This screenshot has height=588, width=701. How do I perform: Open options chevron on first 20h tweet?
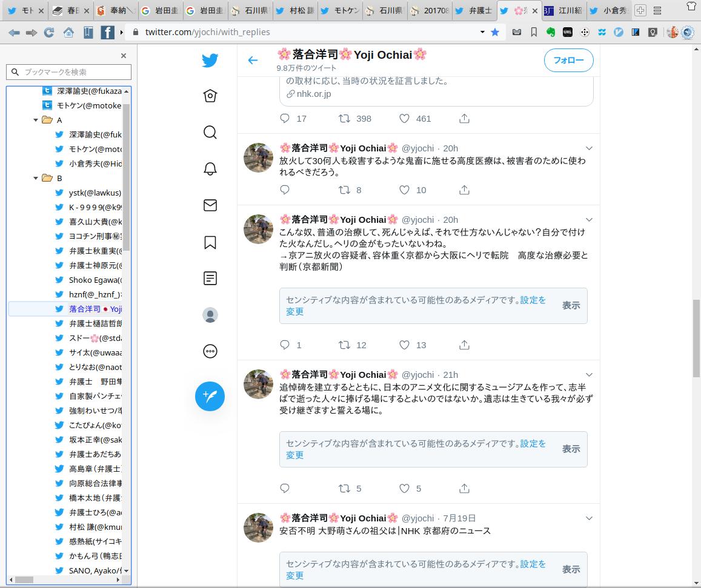coord(589,148)
